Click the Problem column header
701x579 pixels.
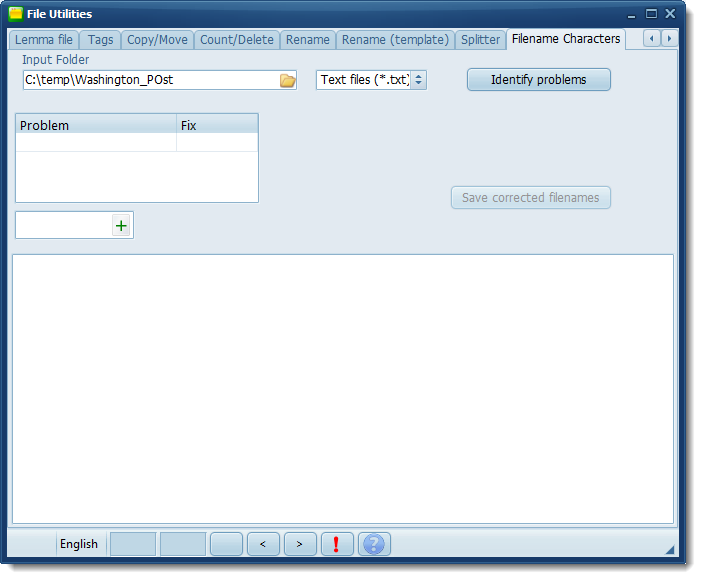(96, 125)
